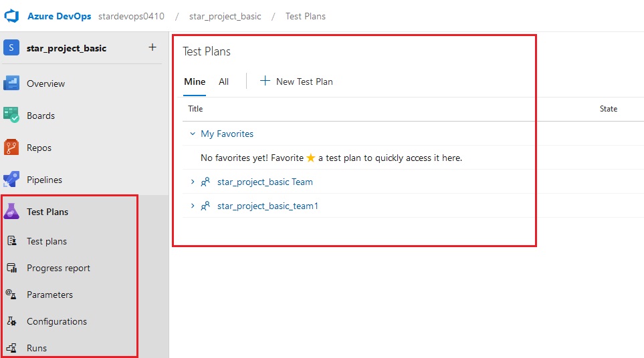This screenshot has height=358, width=644.
Task: Click the Azure DevOps logo icon
Action: coord(11,16)
